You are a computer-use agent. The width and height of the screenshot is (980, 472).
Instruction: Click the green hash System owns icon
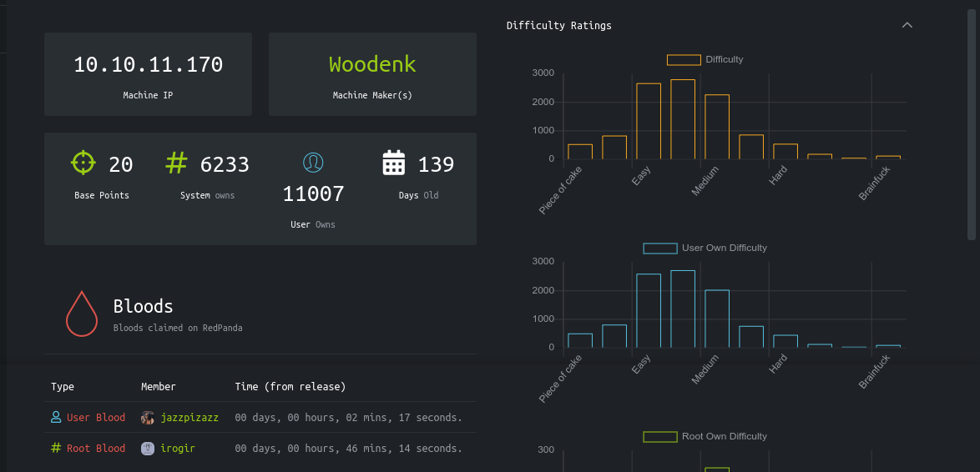coord(176,163)
